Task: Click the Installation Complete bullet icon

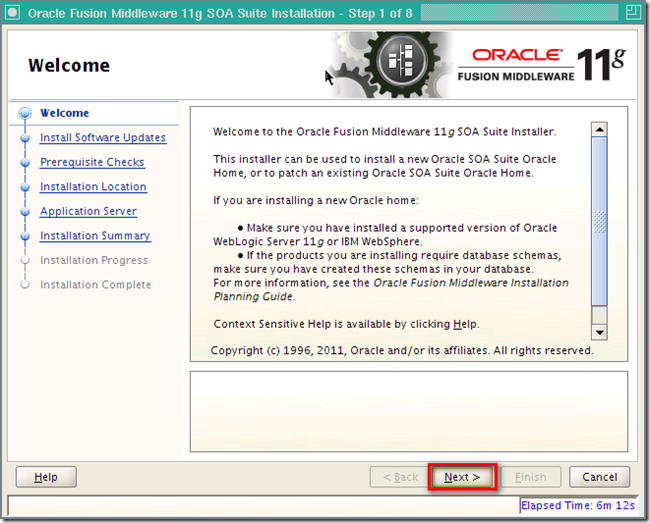Action: (25, 285)
